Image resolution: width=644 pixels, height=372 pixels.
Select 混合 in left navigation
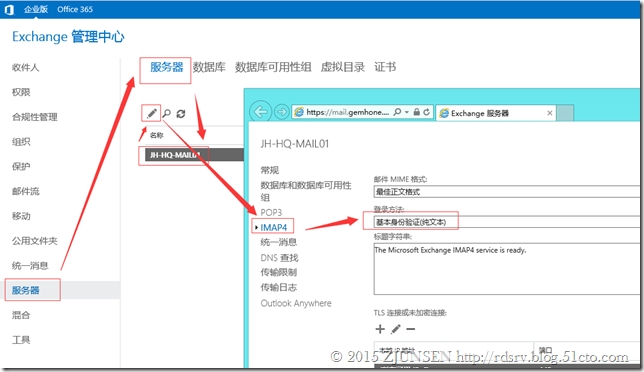pos(21,315)
